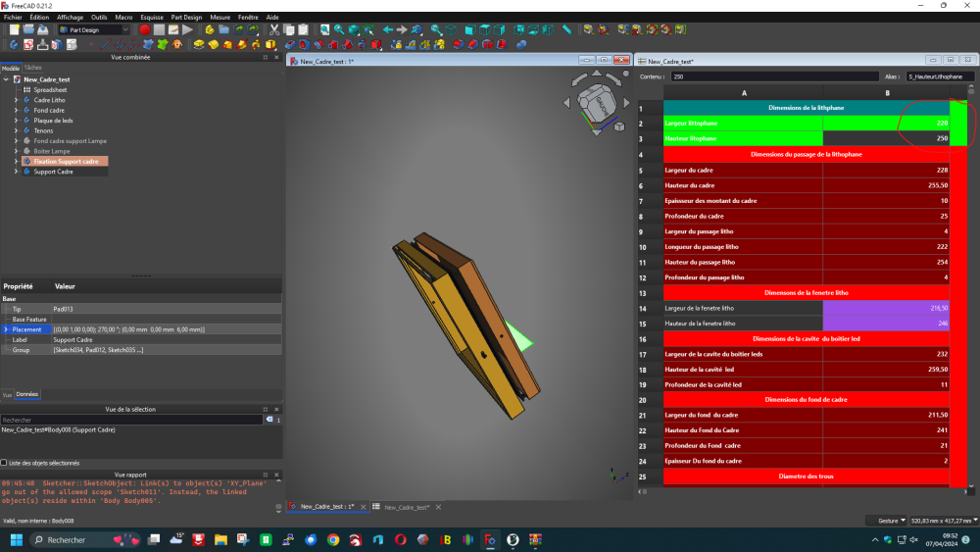Expand the Placement property row
Screen dimensions: 980x552
[6, 329]
